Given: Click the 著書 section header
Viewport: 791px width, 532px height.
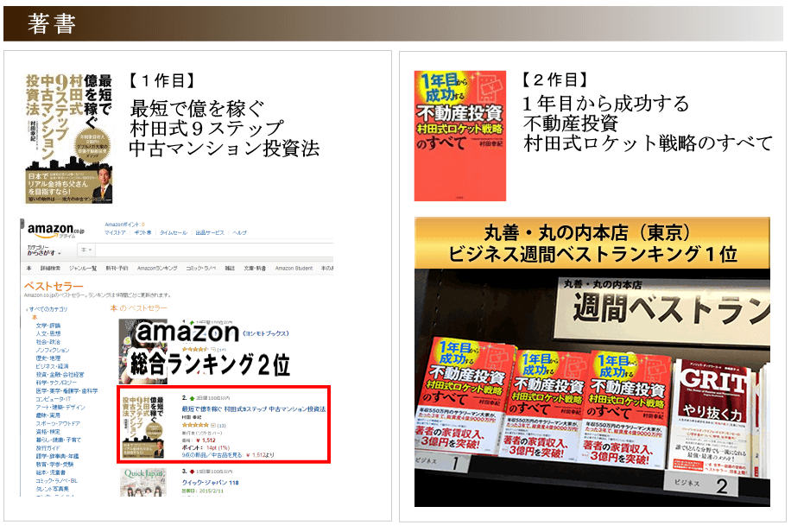Looking at the screenshot, I should [x=52, y=23].
